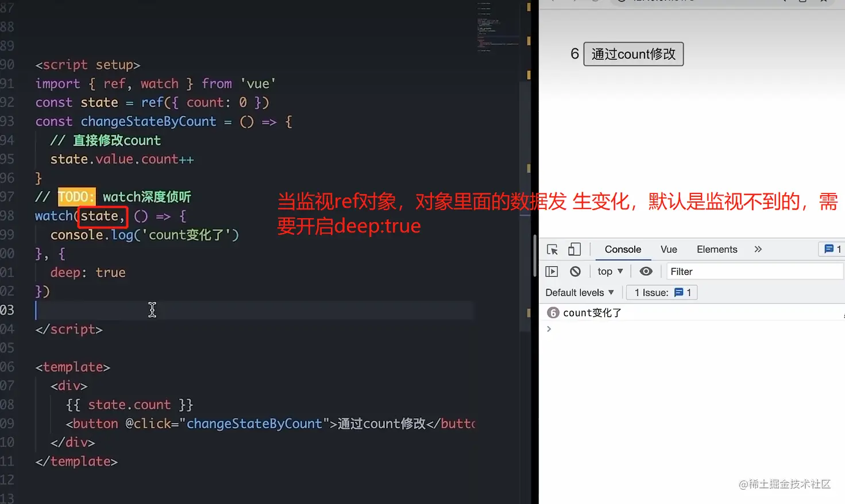The image size is (845, 504).
Task: Clear the console with the ban icon
Action: [576, 272]
